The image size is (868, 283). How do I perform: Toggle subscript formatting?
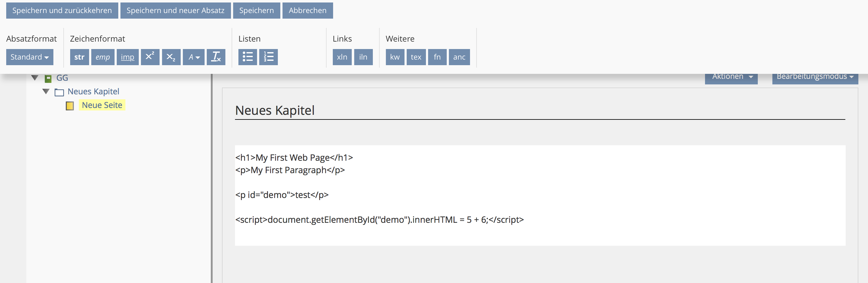click(x=171, y=57)
